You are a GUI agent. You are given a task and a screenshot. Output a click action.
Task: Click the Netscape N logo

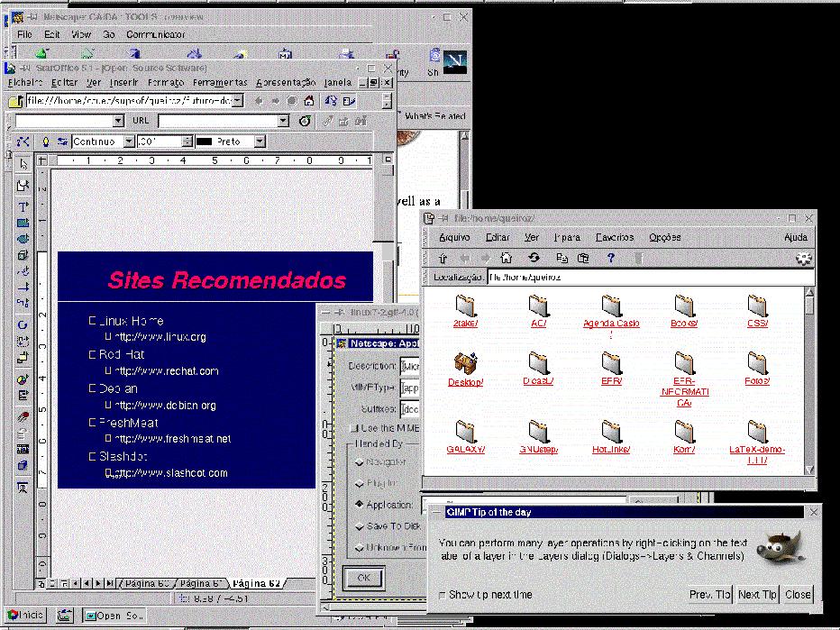click(x=455, y=61)
